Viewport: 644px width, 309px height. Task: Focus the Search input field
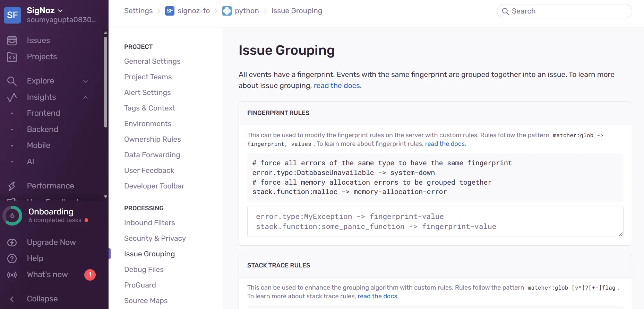(x=564, y=11)
